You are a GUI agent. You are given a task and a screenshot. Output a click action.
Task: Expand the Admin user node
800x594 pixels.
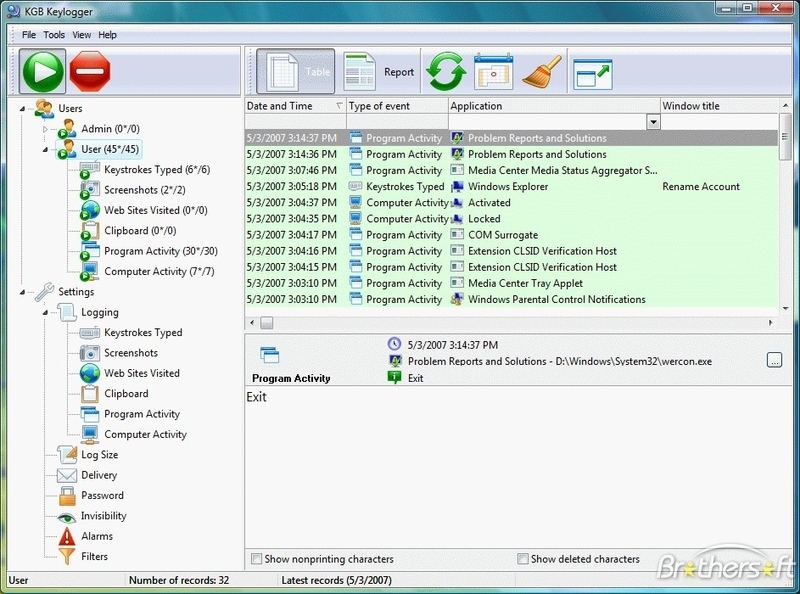[x=45, y=129]
